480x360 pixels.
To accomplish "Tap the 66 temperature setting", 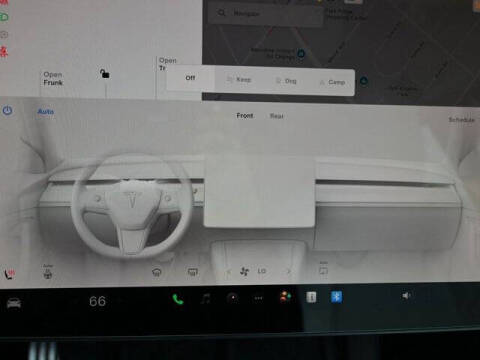I will click(97, 302).
